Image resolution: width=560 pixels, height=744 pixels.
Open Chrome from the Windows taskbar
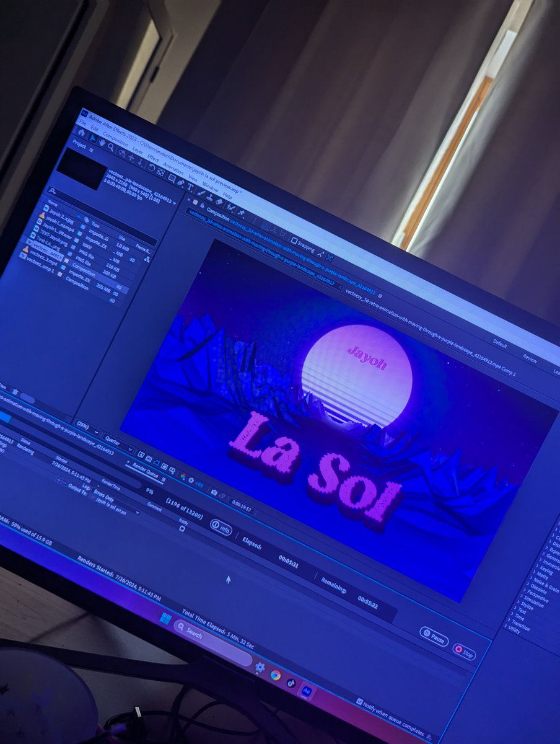click(x=276, y=675)
